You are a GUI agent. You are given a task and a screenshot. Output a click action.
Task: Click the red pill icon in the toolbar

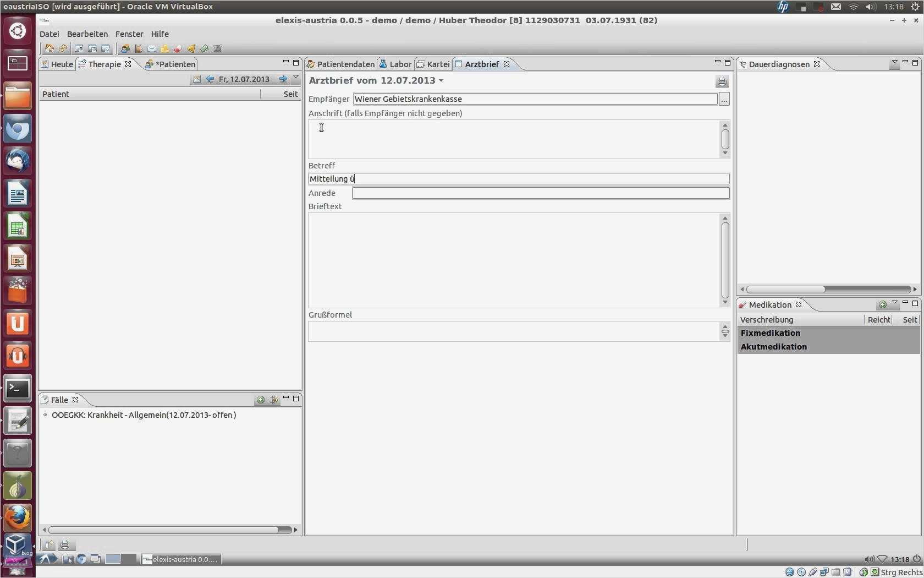(178, 48)
